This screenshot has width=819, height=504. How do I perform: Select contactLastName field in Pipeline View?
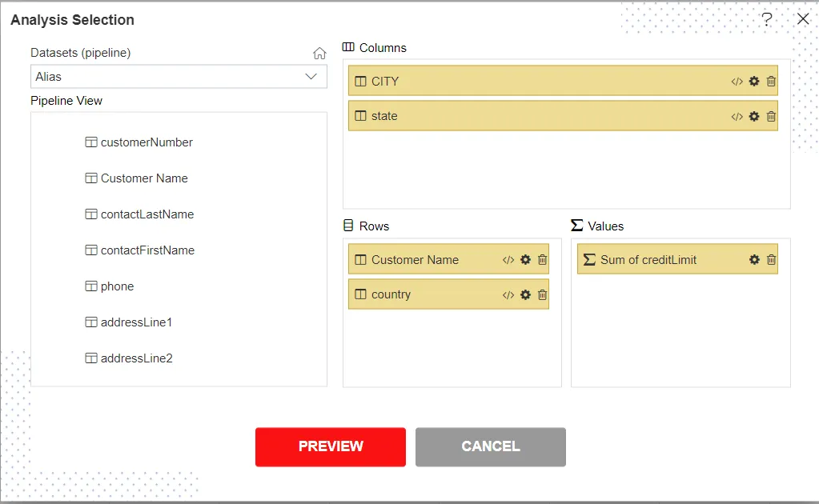(147, 214)
